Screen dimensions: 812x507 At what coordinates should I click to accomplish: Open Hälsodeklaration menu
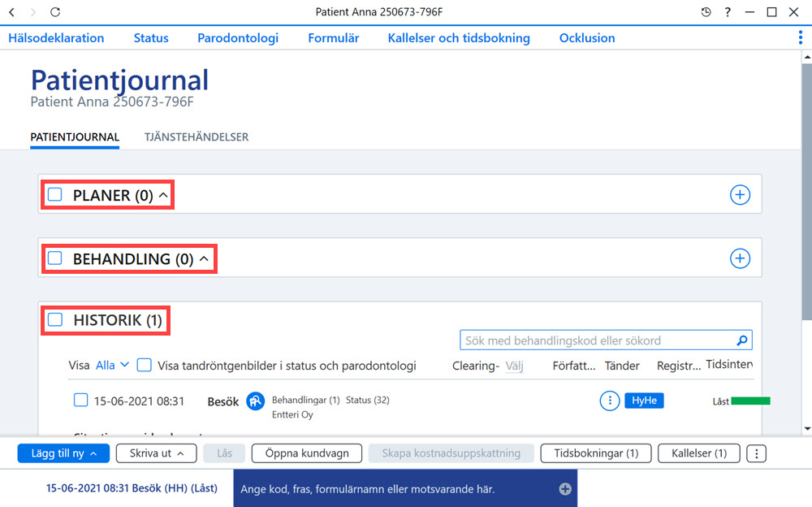[56, 38]
